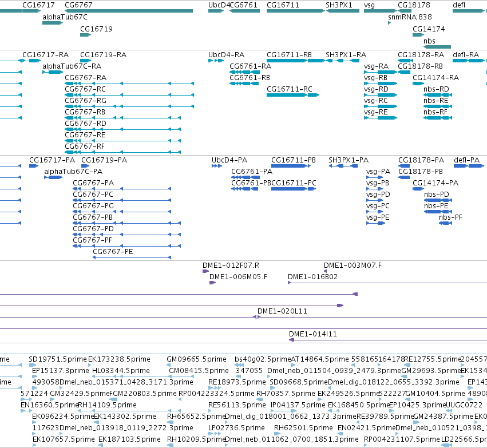Open the alphaTub67C gene label
This screenshot has width=487, height=448.
tap(65, 17)
